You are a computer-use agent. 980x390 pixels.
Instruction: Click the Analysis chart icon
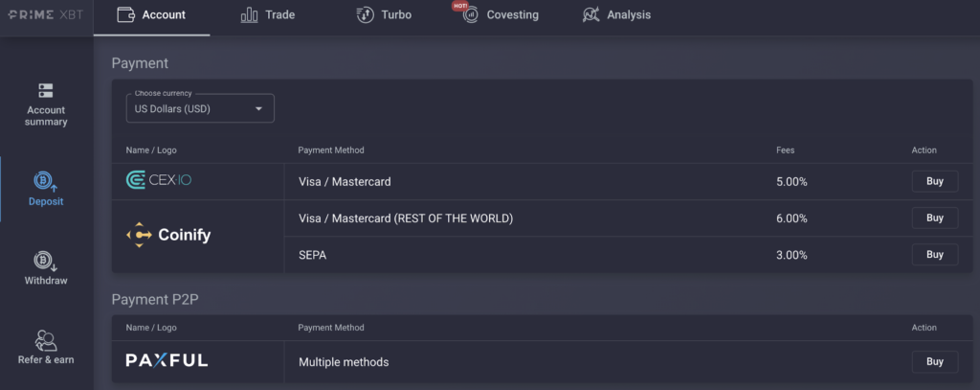(x=591, y=15)
